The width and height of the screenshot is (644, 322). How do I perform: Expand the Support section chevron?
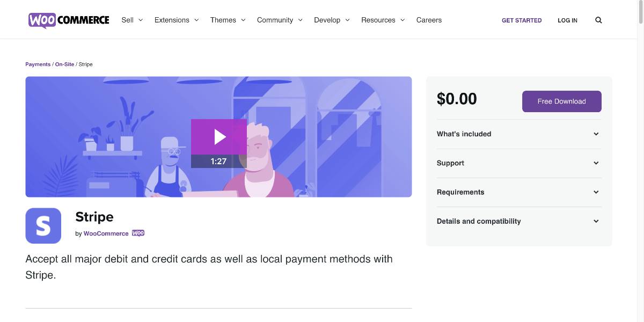pos(596,163)
